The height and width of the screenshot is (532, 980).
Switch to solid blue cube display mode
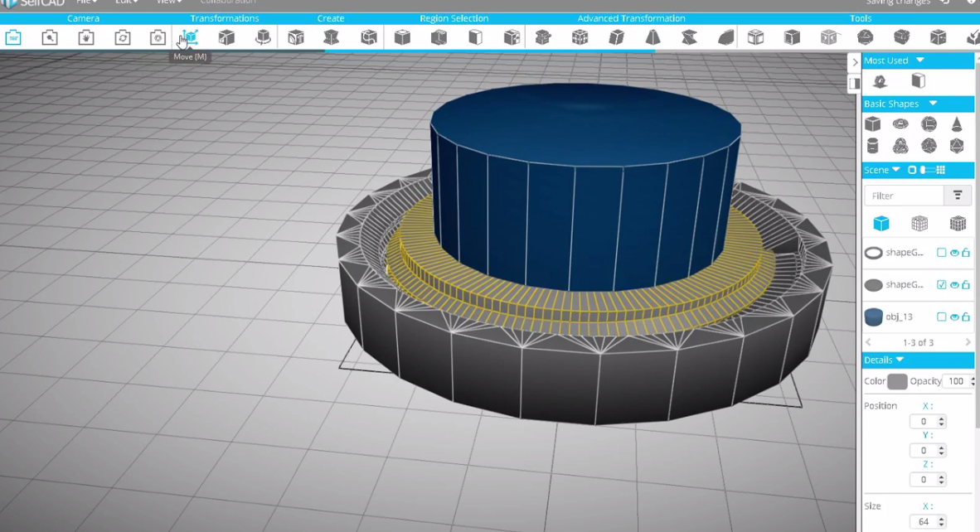(881, 223)
